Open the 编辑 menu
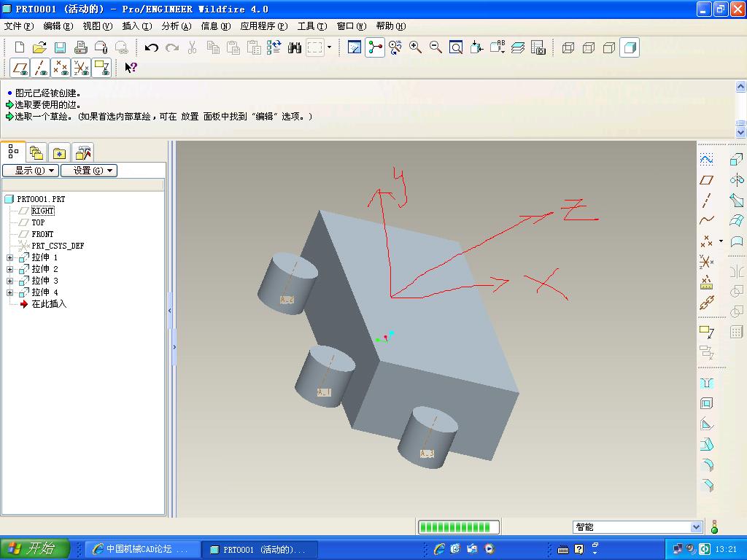The height and width of the screenshot is (560, 747). coord(58,26)
